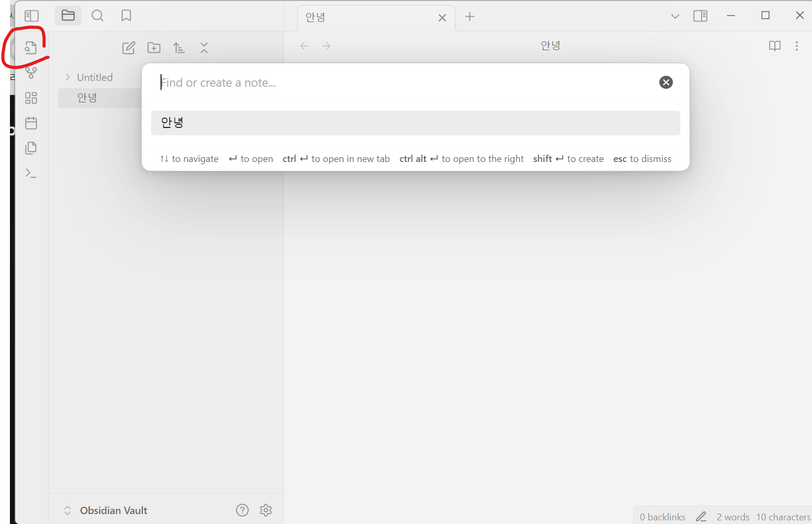Open command palette terminal icon
Image resolution: width=812 pixels, height=524 pixels.
(31, 173)
